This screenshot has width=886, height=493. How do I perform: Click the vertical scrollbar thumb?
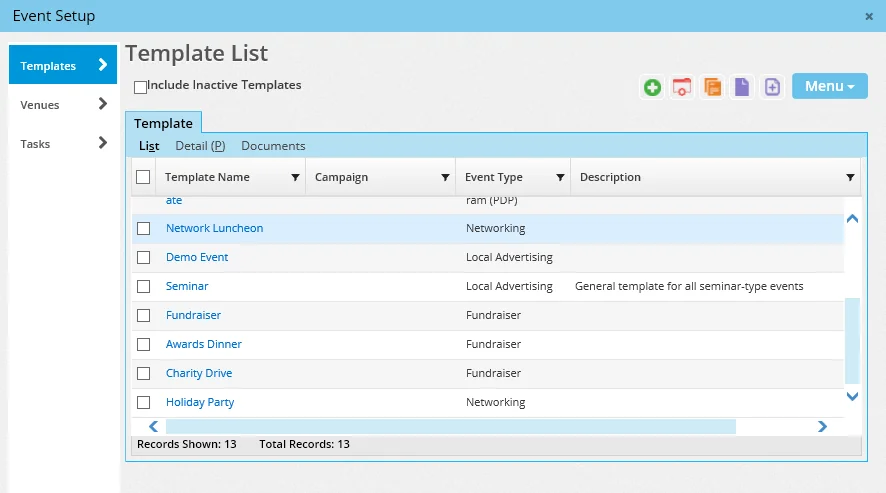852,340
